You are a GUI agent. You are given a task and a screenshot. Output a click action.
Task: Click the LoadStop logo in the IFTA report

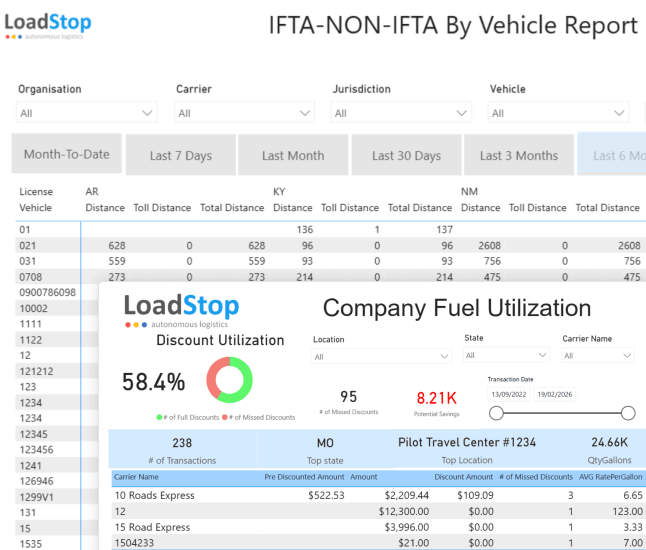(x=48, y=26)
